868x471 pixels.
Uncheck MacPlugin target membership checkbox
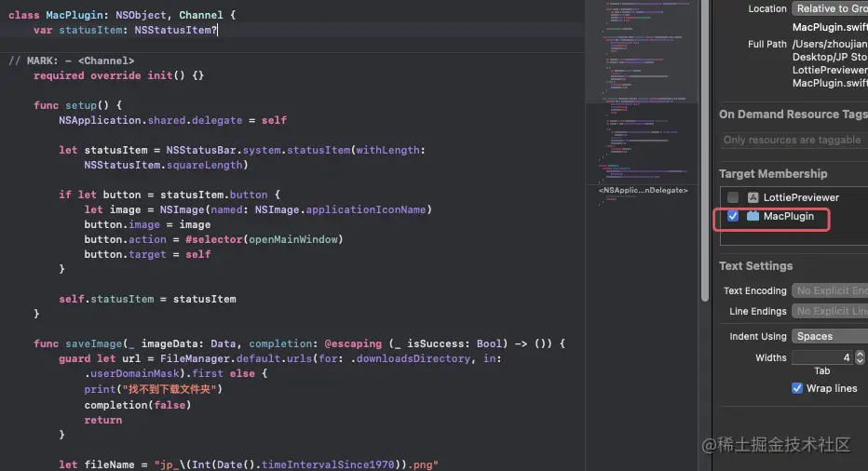tap(733, 216)
